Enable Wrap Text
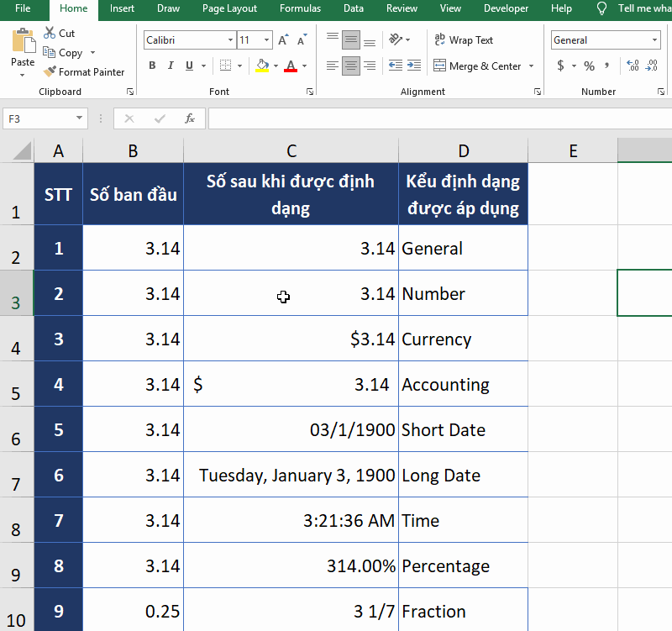This screenshot has width=672, height=631. pos(464,39)
